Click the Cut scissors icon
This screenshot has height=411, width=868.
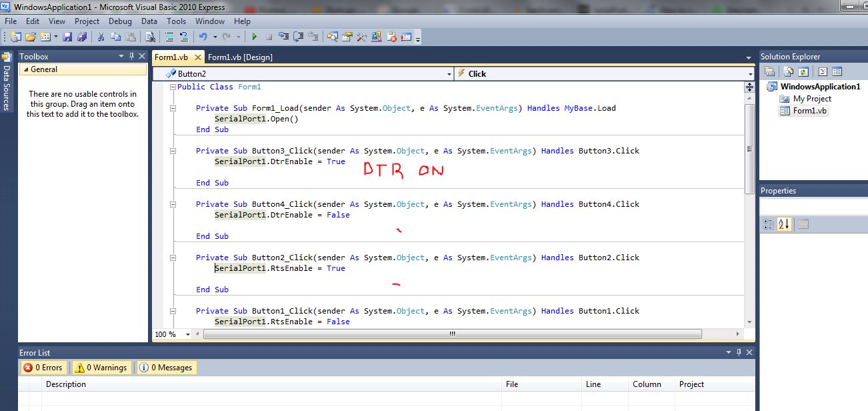pyautogui.click(x=101, y=37)
